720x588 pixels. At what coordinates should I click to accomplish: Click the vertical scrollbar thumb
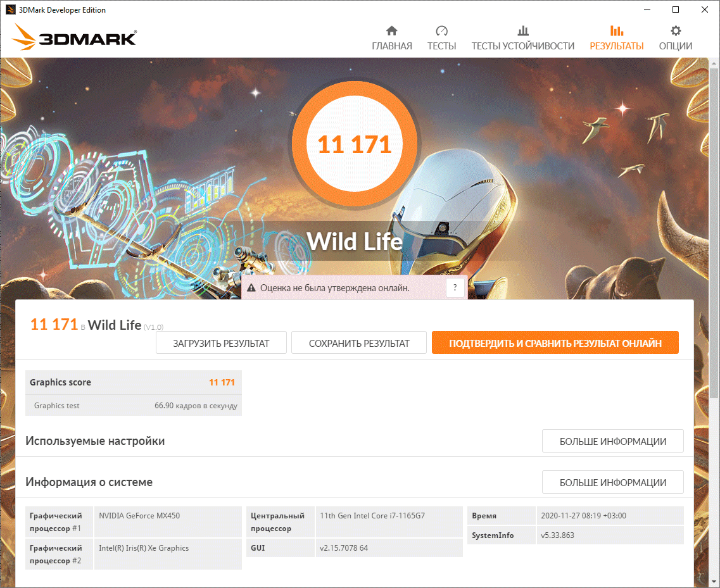point(714,233)
